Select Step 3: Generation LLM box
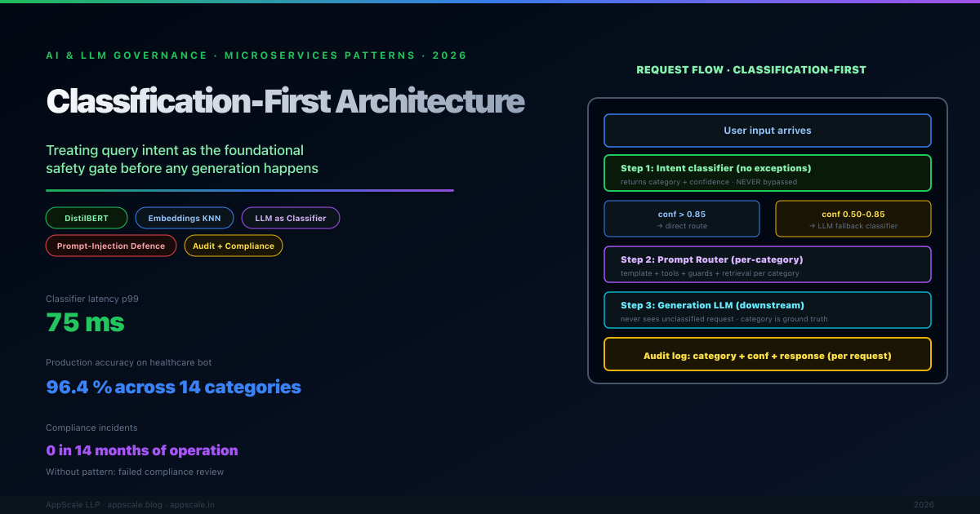This screenshot has width=980, height=514. [x=767, y=310]
